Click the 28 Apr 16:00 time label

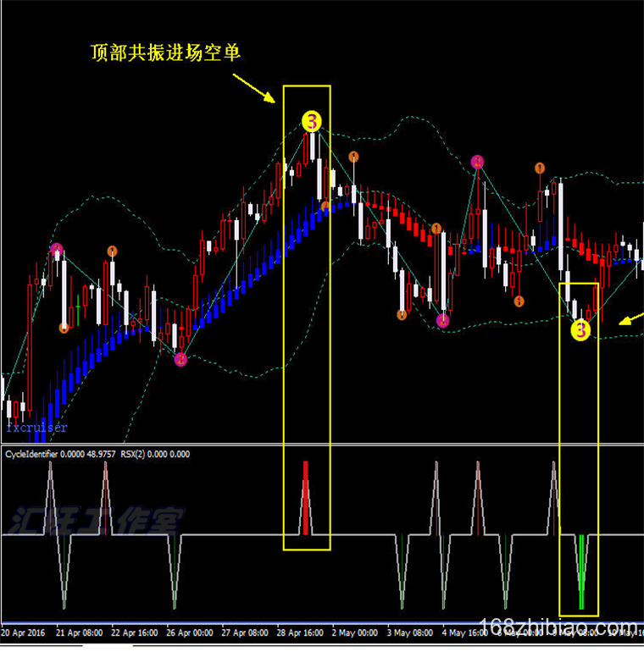pos(300,633)
